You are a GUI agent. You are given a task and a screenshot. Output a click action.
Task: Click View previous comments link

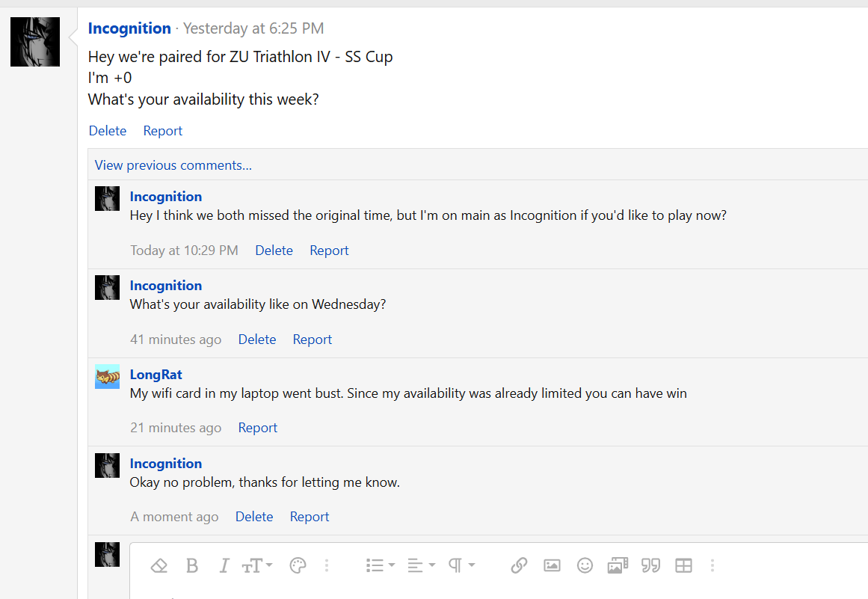(x=173, y=165)
